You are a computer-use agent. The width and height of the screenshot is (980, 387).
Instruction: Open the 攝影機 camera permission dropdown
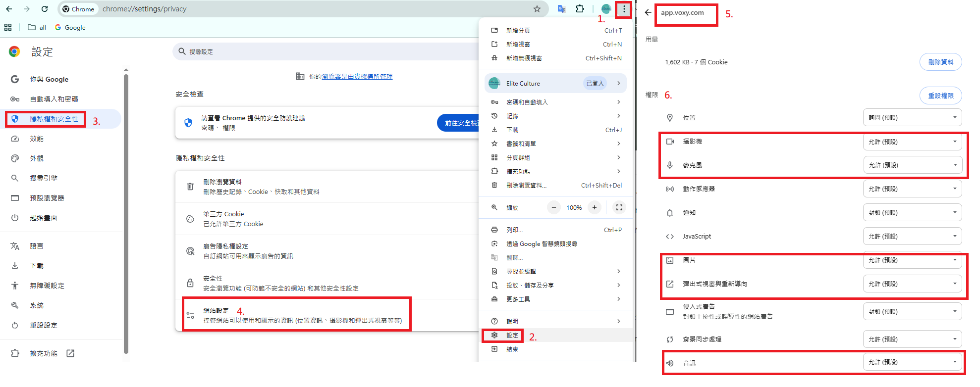point(912,142)
